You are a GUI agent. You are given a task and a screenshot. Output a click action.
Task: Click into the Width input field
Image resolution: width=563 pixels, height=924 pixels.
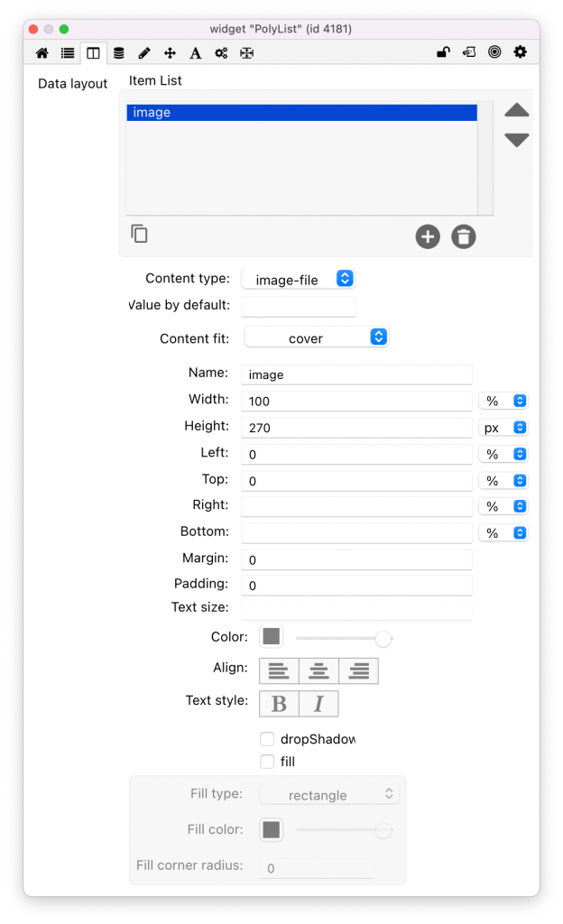[x=356, y=401]
